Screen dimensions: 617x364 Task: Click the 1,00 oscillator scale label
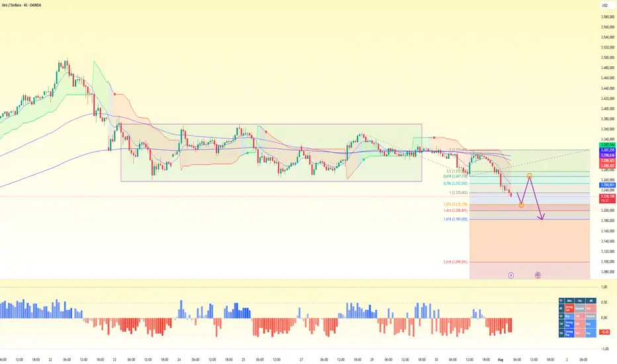pos(604,287)
